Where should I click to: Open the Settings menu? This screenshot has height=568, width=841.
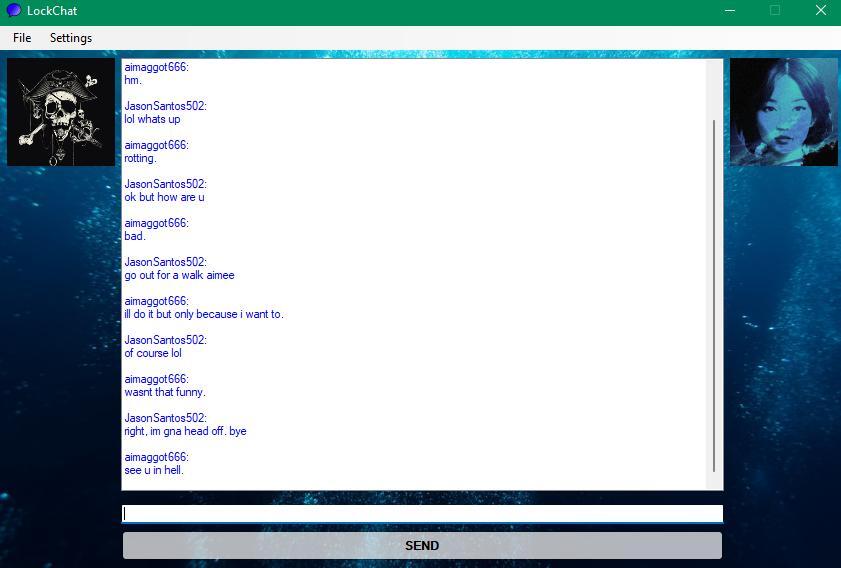point(71,38)
